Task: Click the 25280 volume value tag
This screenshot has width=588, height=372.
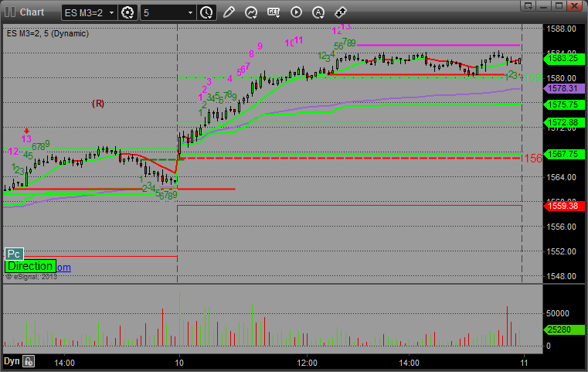Action: (563, 330)
